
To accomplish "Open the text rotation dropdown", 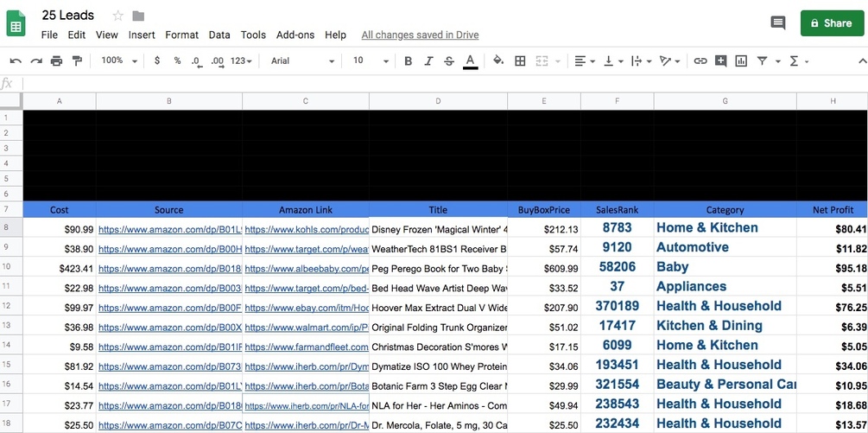I will [x=670, y=60].
